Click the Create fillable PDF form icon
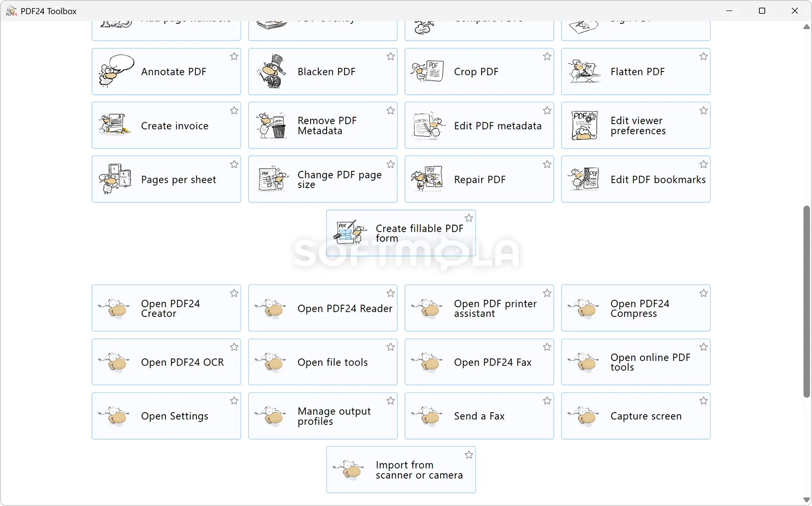 [x=350, y=233]
